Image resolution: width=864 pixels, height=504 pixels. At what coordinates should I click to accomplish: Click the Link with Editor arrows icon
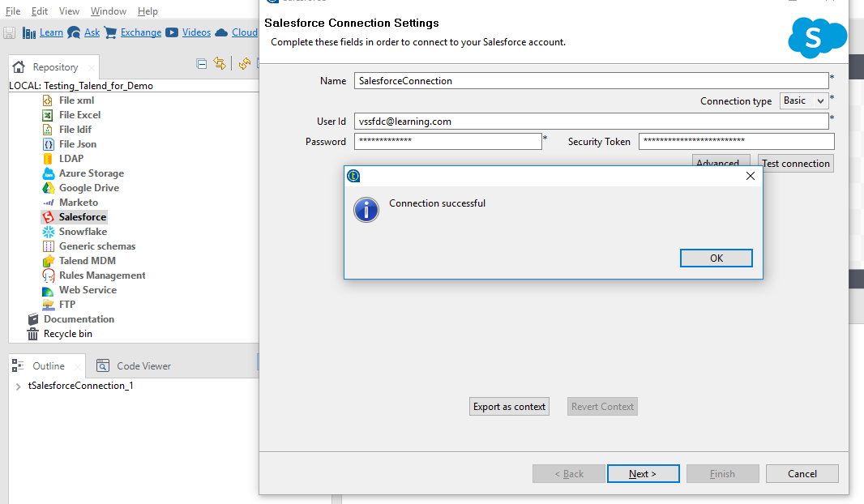(220, 64)
